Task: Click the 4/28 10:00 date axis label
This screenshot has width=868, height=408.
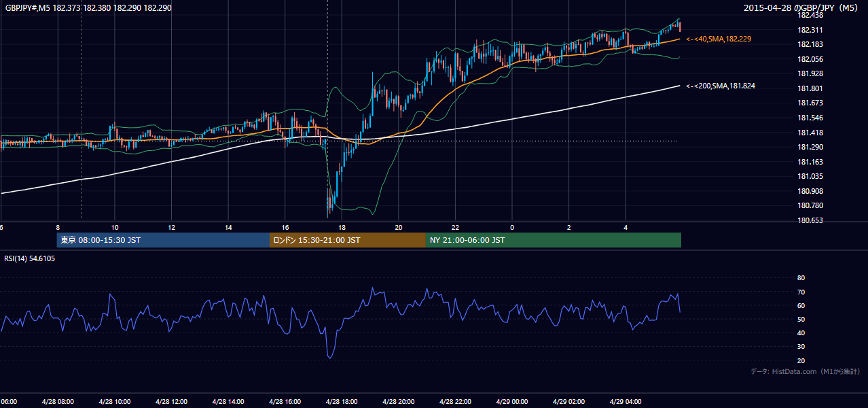Action: pyautogui.click(x=115, y=402)
